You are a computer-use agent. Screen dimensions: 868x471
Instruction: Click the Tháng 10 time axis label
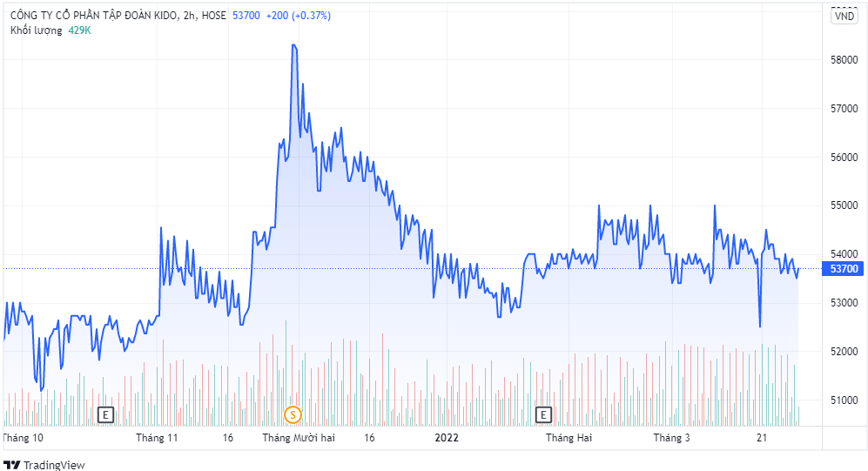[23, 438]
